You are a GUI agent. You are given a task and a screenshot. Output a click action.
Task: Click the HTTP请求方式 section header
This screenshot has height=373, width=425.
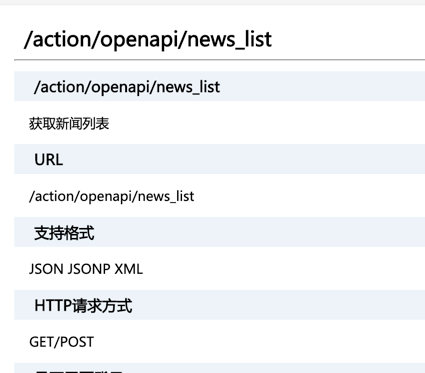point(83,305)
